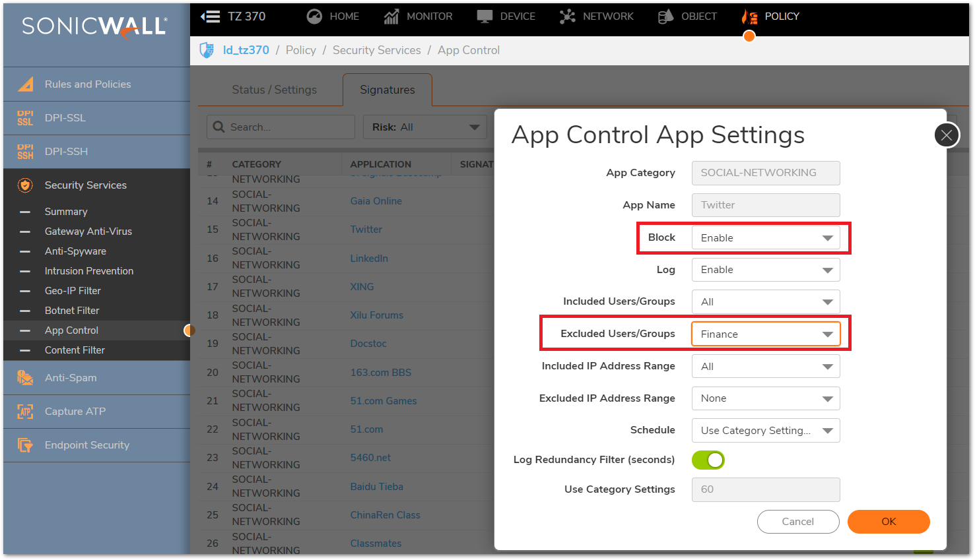Image resolution: width=975 pixels, height=560 pixels.
Task: Open Capture ATP from the sidebar icon
Action: tap(25, 412)
